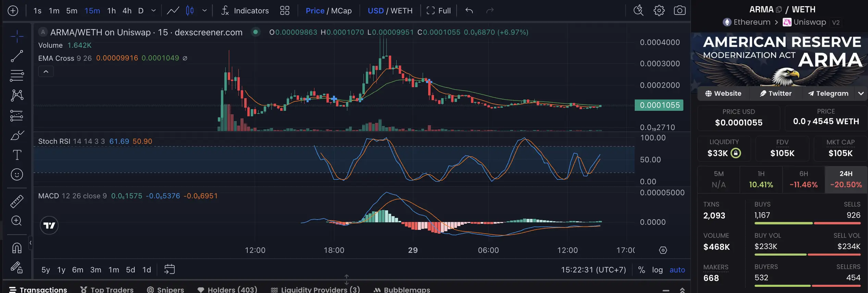Toggle lock all drawing tools
This screenshot has height=293, width=868.
[x=17, y=267]
